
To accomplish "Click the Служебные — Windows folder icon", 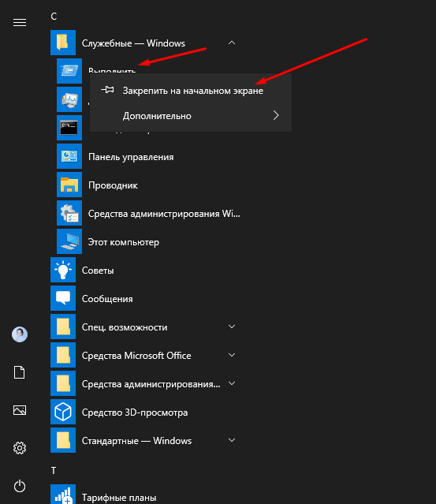I will pos(63,43).
